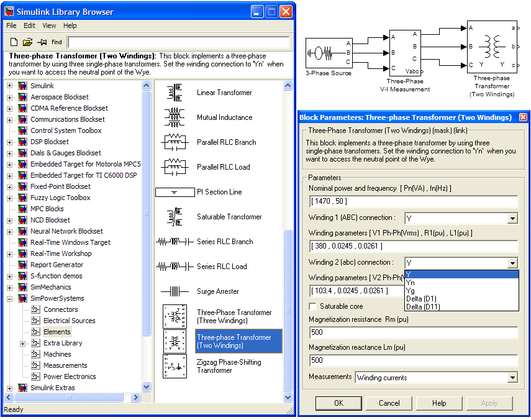The height and width of the screenshot is (420, 531).
Task: Select the Series RLC Load icon
Action: 175,267
